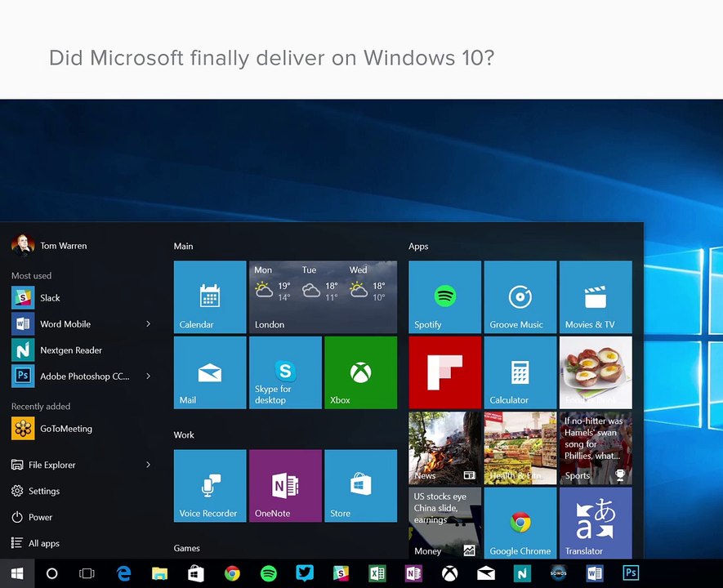Expand the Adobe Photoshop CC jump list arrow
Viewport: 723px width, 588px height.
coord(148,376)
